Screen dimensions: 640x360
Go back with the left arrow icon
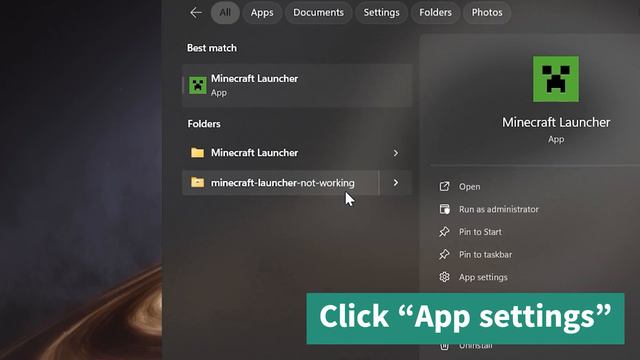pos(196,13)
